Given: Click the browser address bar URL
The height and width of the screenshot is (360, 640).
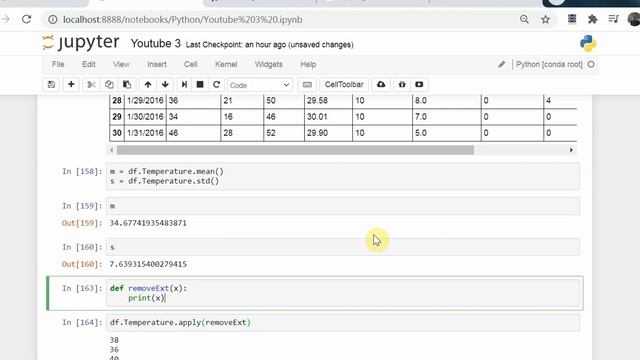Looking at the screenshot, I should click(183, 19).
